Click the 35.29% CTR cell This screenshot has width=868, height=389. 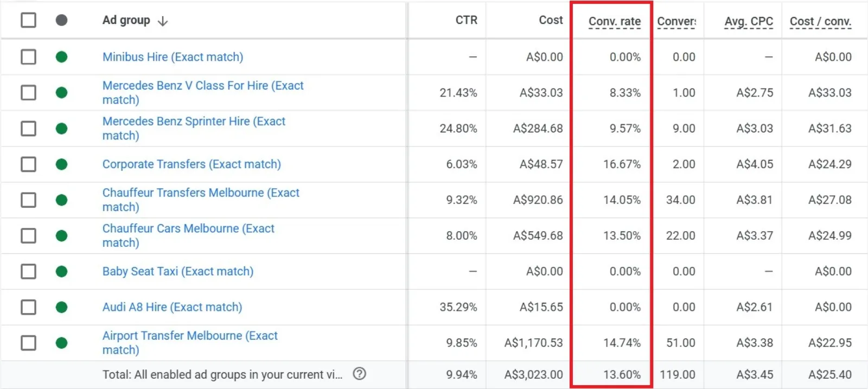tap(458, 307)
